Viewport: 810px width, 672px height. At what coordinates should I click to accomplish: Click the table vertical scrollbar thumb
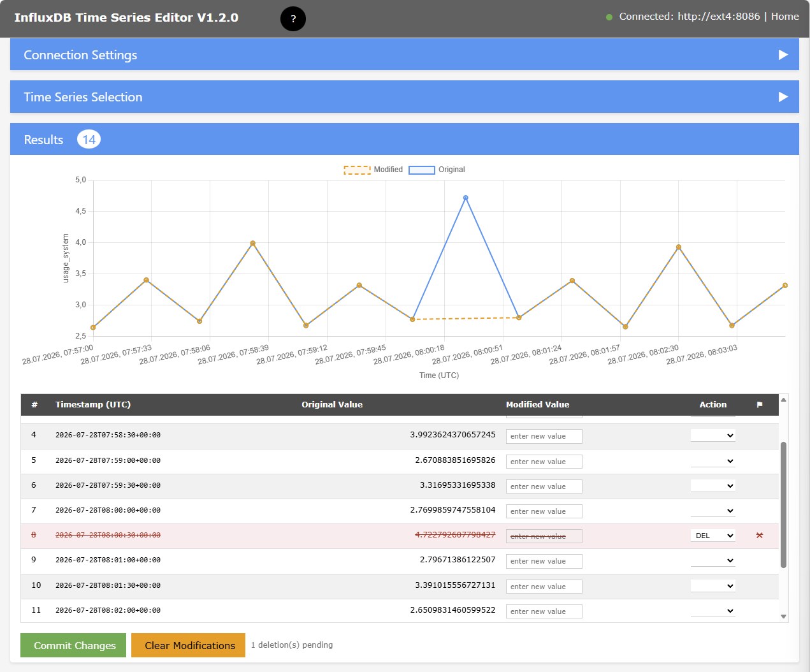tap(783, 504)
